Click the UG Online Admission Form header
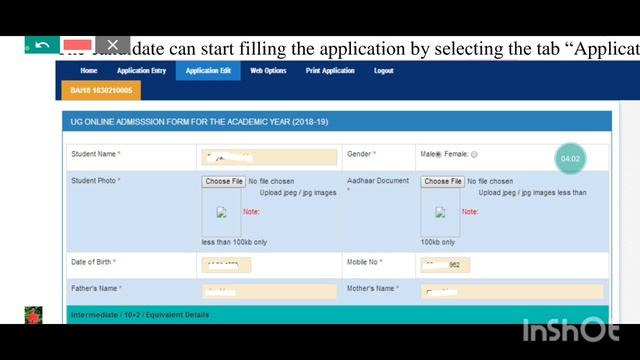 (x=337, y=122)
